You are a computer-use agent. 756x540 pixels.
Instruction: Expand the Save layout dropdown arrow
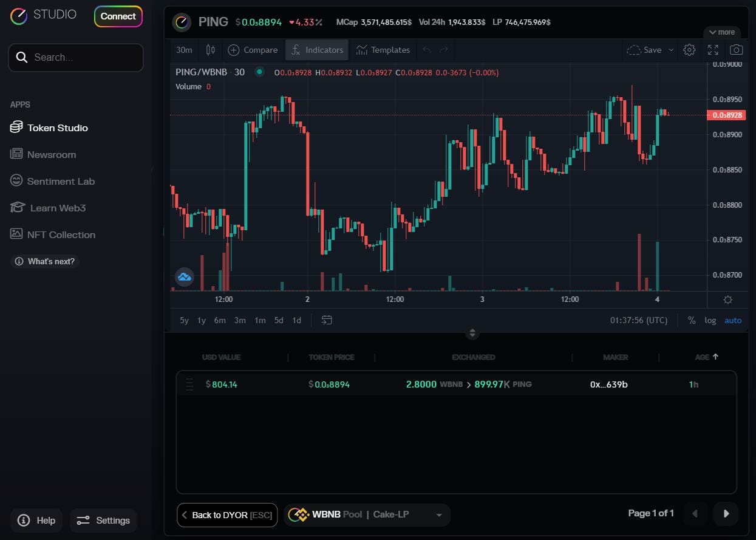671,50
